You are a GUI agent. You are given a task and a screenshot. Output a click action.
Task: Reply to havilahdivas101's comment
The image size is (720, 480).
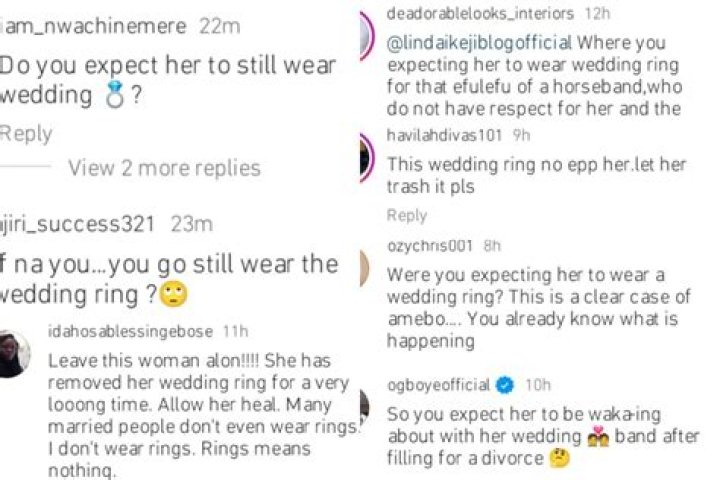(x=407, y=215)
